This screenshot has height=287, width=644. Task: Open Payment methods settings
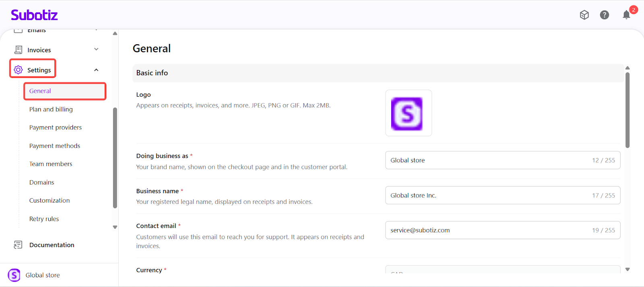[54, 146]
